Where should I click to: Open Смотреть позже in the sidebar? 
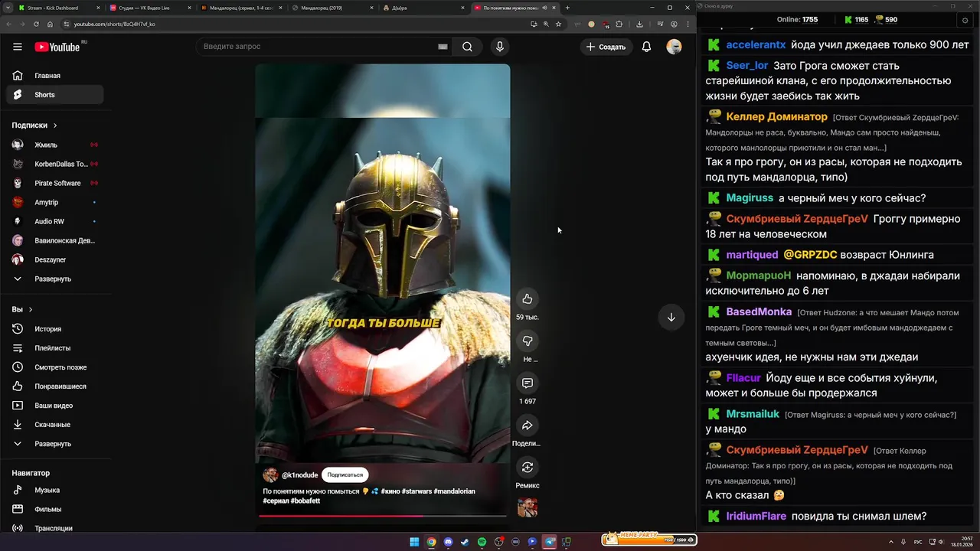point(54,367)
